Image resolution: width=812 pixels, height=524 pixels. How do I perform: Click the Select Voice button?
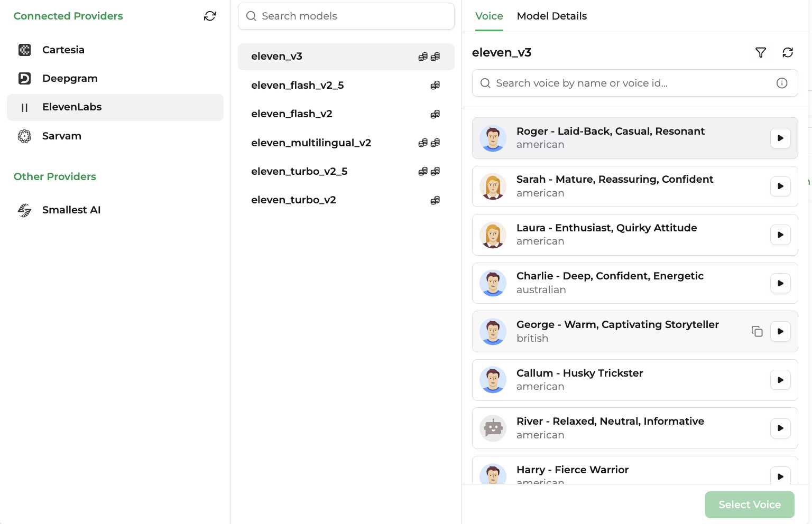750,504
